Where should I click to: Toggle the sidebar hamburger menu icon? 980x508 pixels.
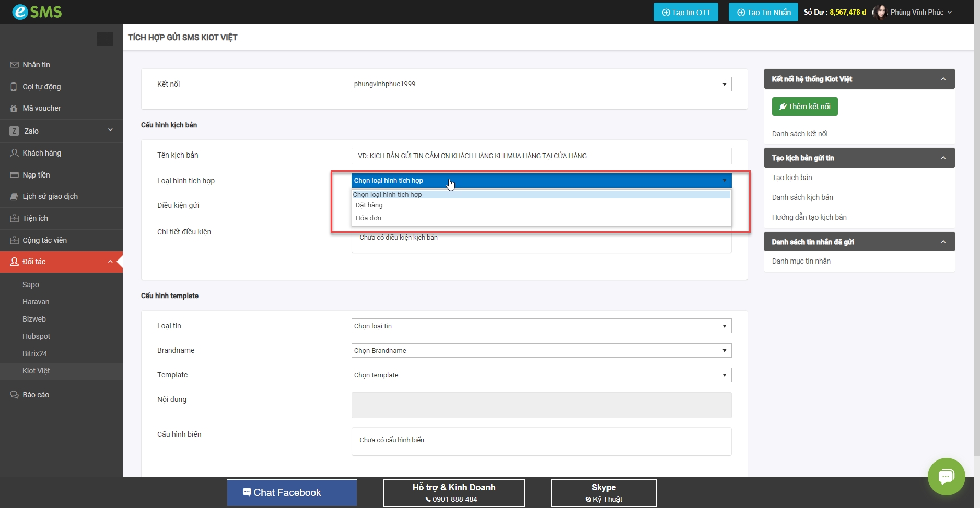click(x=105, y=39)
